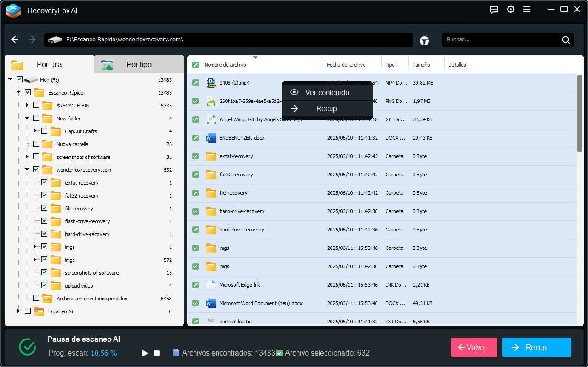The width and height of the screenshot is (588, 367).
Task: Click the Recup. button at bottom right
Action: [x=537, y=347]
